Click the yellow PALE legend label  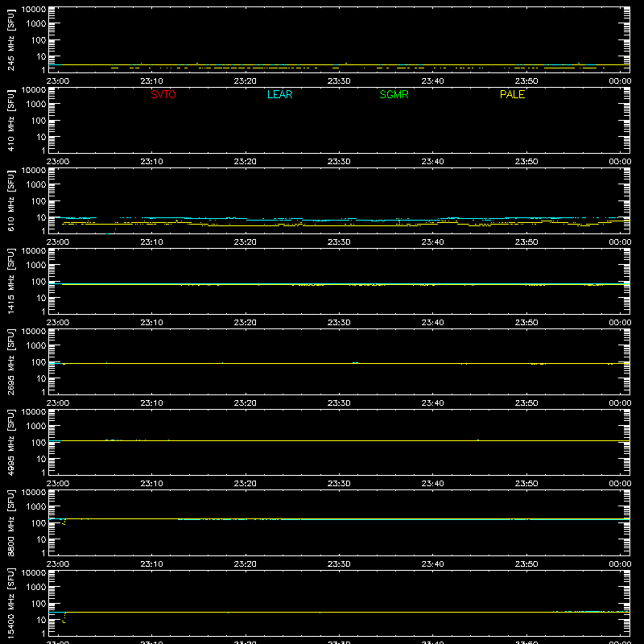tap(512, 94)
